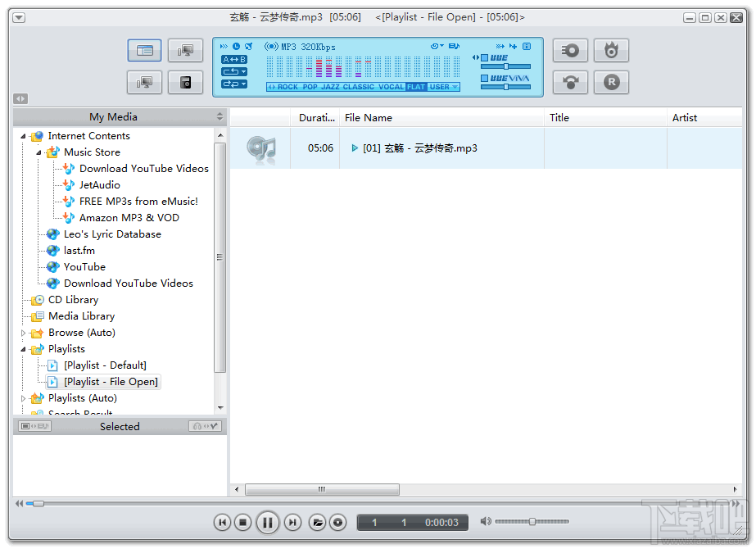The height and width of the screenshot is (549, 756).
Task: Open the main menu arrow in the title bar
Action: [19, 18]
